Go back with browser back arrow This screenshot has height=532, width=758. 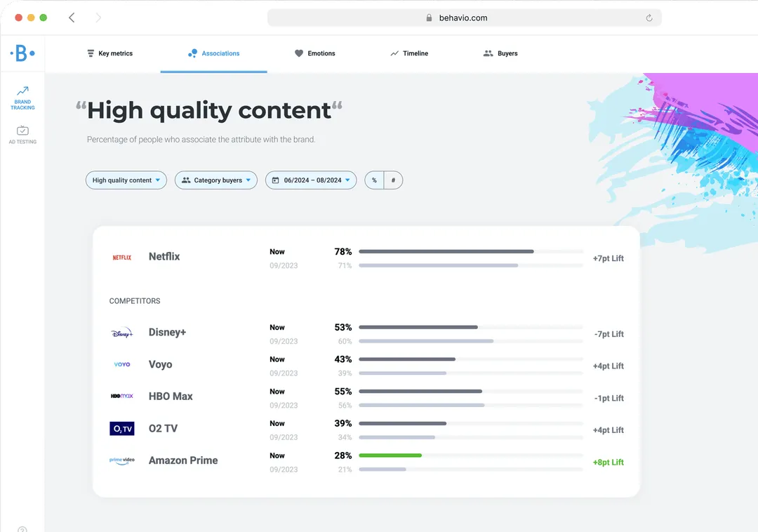[x=72, y=18]
